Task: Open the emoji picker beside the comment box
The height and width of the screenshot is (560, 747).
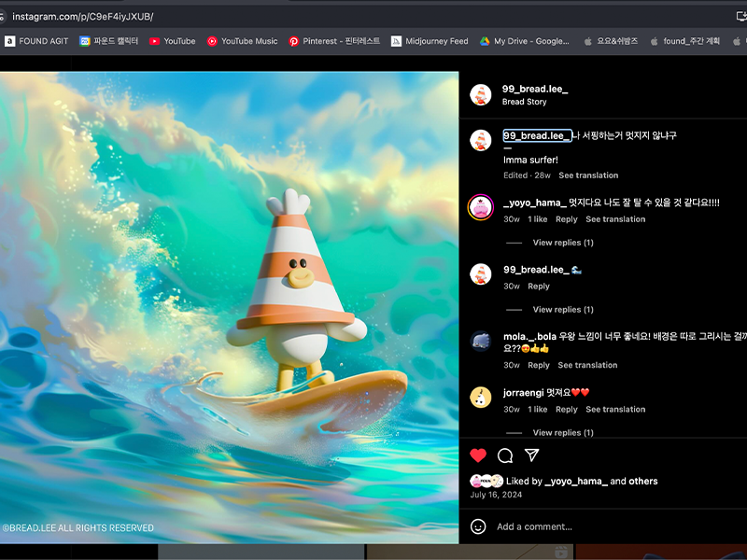Action: (478, 526)
